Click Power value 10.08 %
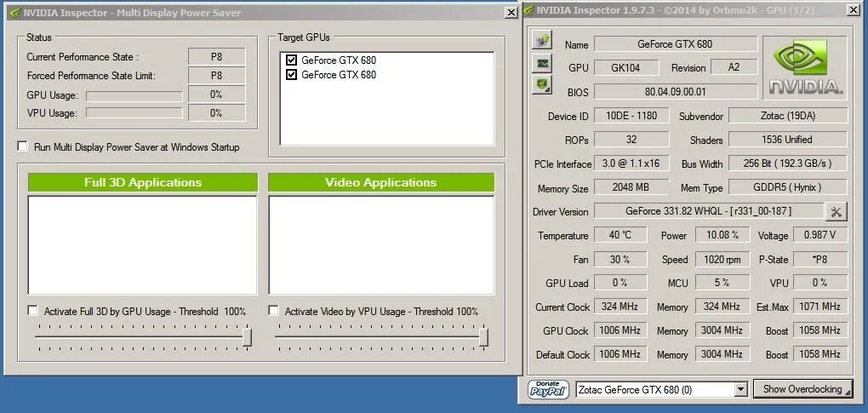 click(722, 235)
